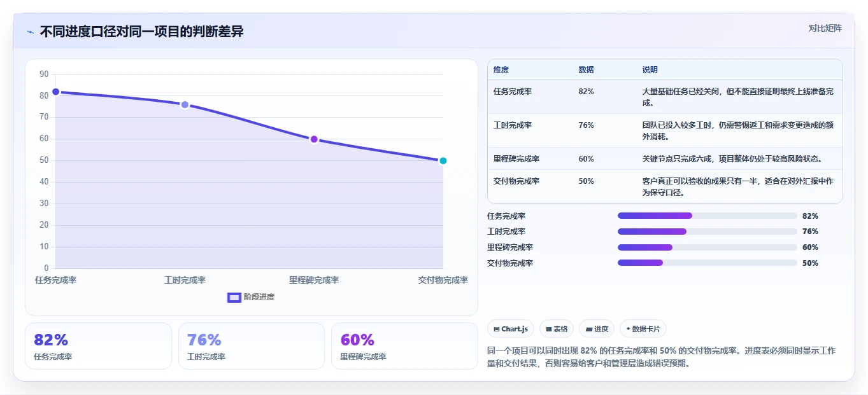Toggle the 阶段进度 legend item
The width and height of the screenshot is (868, 395).
251,297
